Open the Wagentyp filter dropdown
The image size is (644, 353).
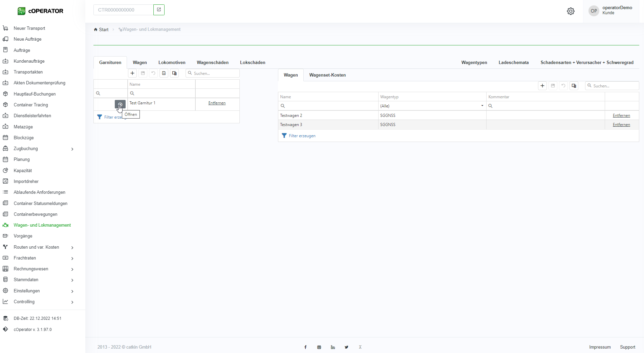point(482,106)
